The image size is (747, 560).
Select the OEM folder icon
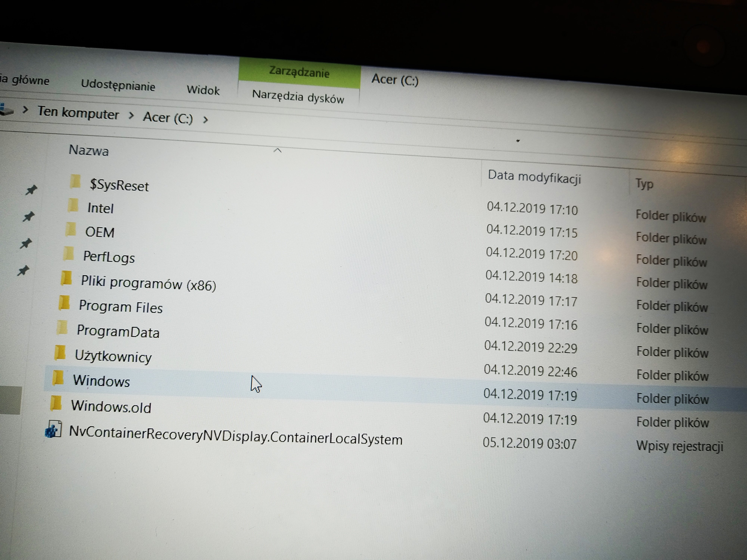coord(71,229)
